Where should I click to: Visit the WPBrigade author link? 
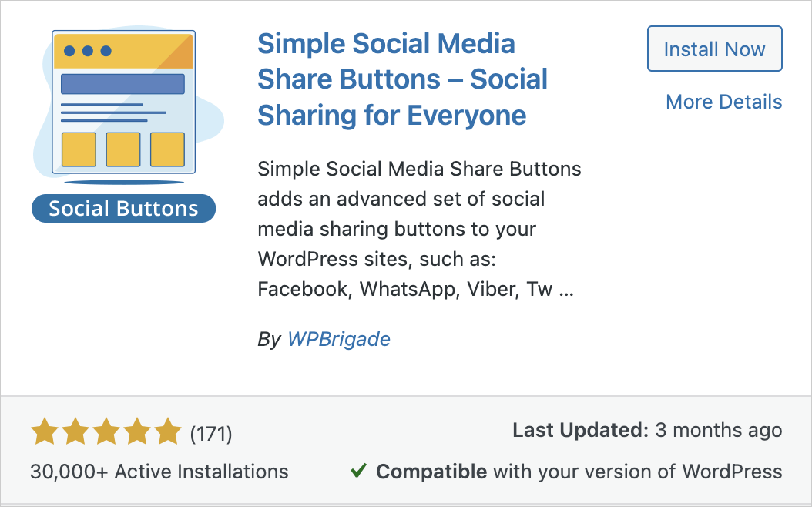[339, 339]
